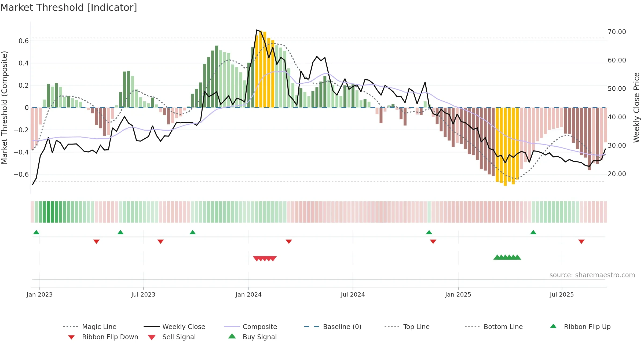
Task: Click the flip-down triangle near Aug 2025
Action: tap(581, 242)
